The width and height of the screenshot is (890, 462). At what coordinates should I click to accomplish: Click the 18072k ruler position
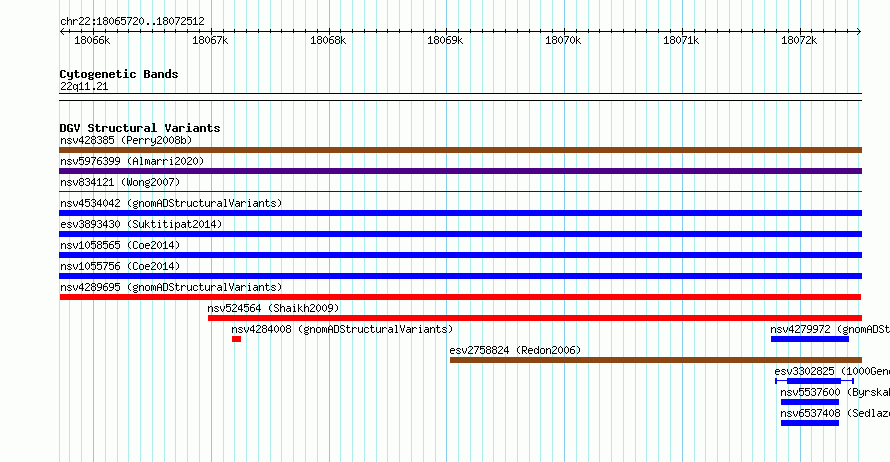pos(799,40)
